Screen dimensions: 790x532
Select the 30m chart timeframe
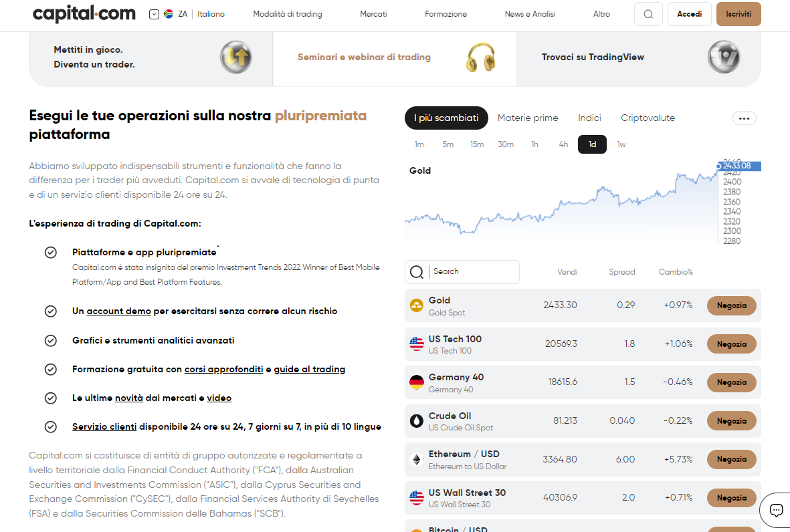(506, 144)
